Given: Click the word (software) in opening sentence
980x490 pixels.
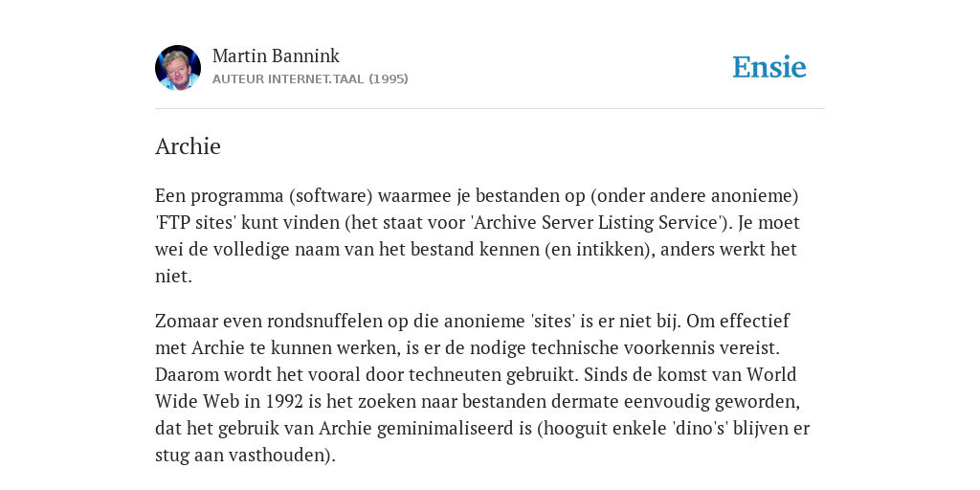Looking at the screenshot, I should pyautogui.click(x=330, y=195).
